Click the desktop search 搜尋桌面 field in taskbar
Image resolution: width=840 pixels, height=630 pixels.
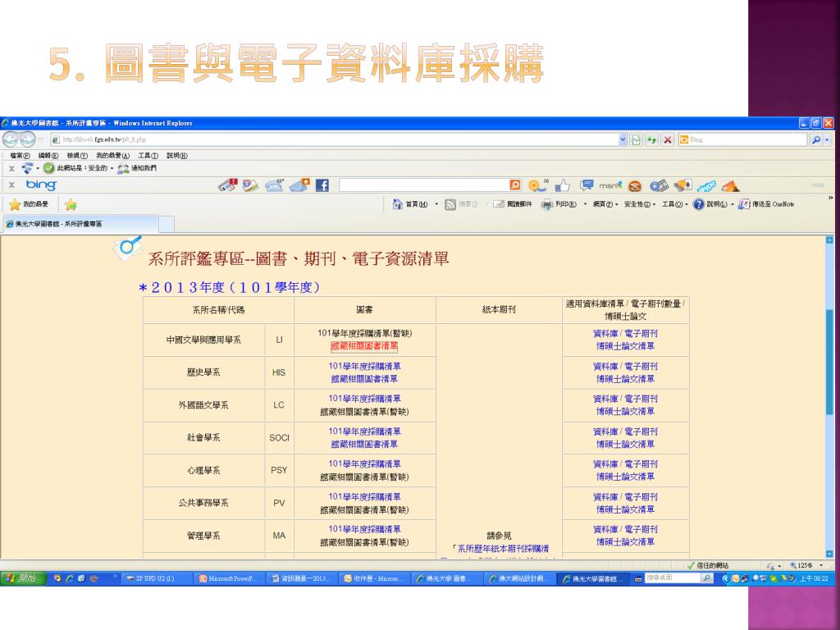[x=673, y=578]
